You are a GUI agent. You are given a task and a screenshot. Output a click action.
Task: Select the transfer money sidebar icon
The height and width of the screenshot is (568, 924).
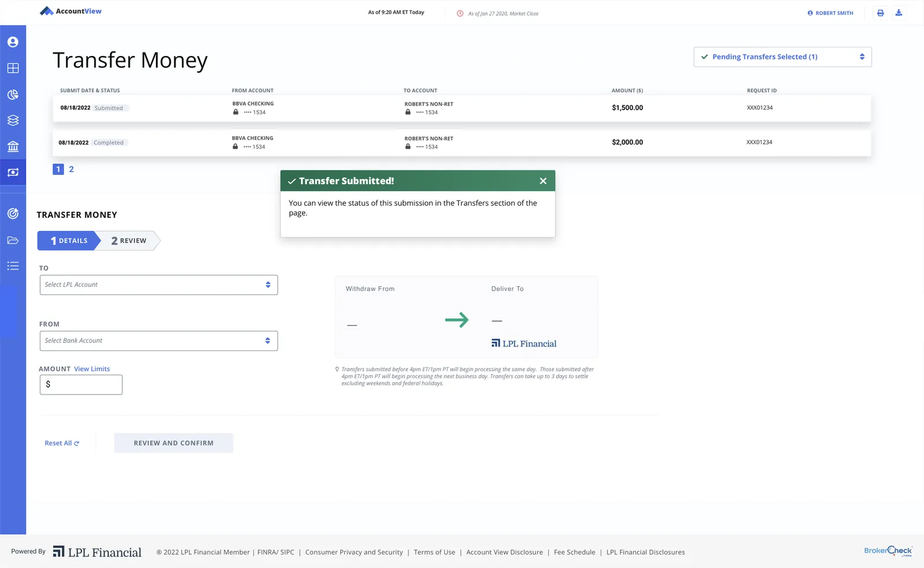(x=13, y=172)
